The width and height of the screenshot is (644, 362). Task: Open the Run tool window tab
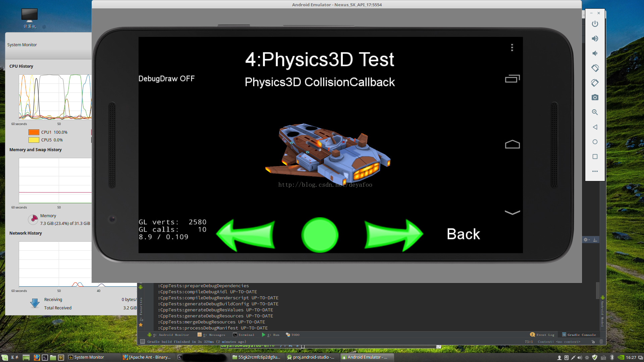270,335
